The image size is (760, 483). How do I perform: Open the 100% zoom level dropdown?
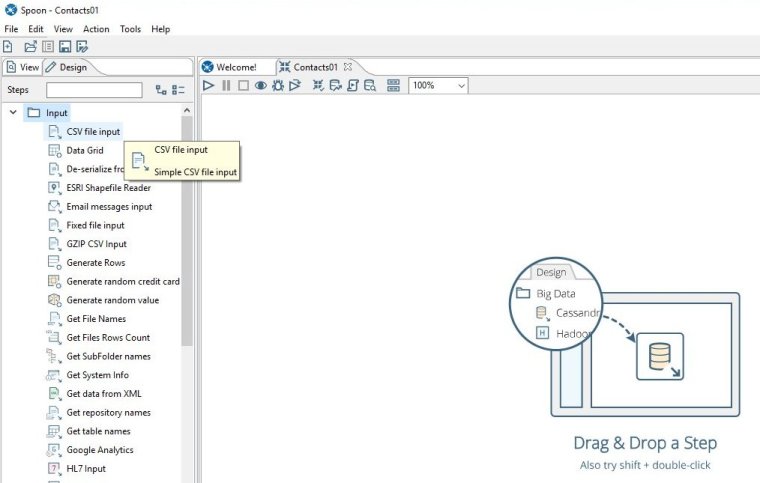[438, 86]
